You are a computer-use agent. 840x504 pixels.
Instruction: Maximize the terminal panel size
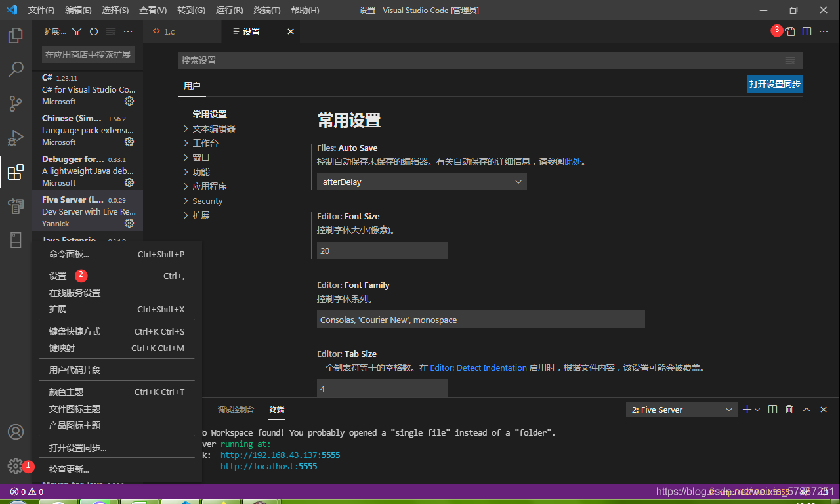coord(807,409)
